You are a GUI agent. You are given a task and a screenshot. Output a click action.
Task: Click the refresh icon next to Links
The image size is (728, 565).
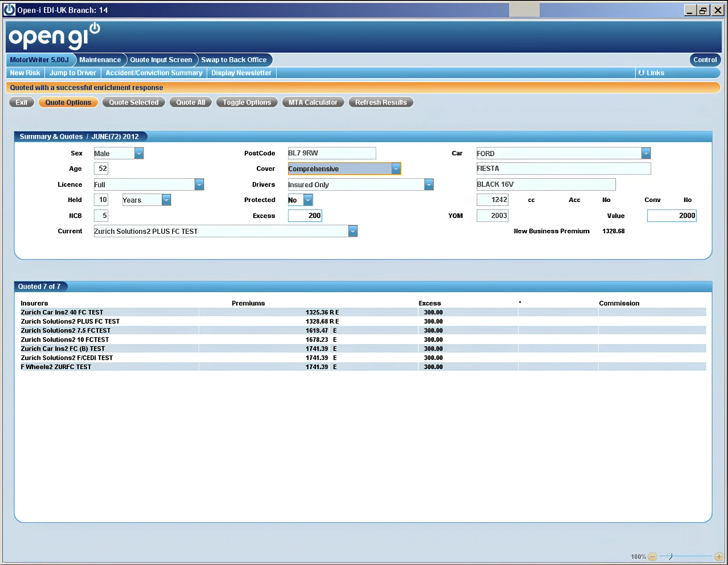[x=642, y=73]
